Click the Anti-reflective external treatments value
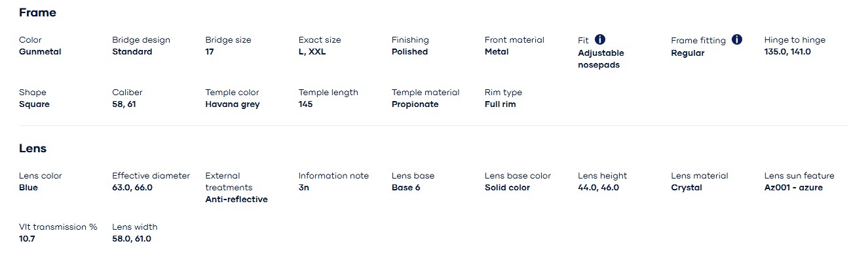The height and width of the screenshot is (254, 868). pyautogui.click(x=236, y=200)
